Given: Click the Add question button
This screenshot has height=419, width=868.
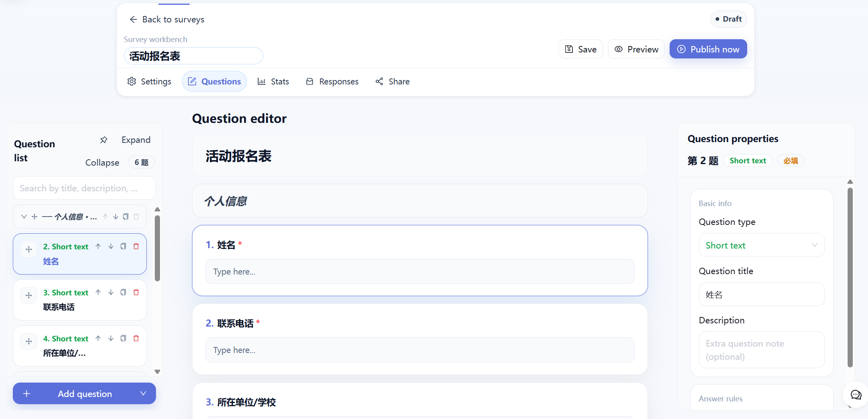Looking at the screenshot, I should click(84, 393).
